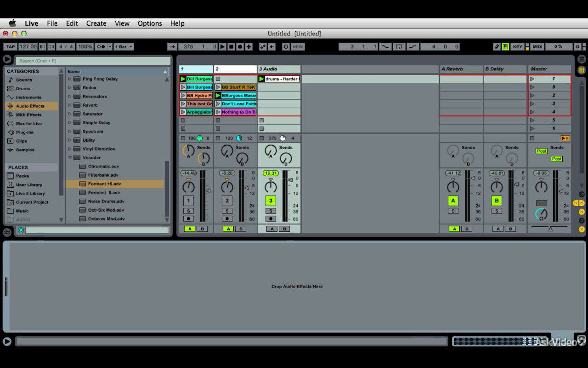
Task: Click the TAP tempo button
Action: [10, 46]
